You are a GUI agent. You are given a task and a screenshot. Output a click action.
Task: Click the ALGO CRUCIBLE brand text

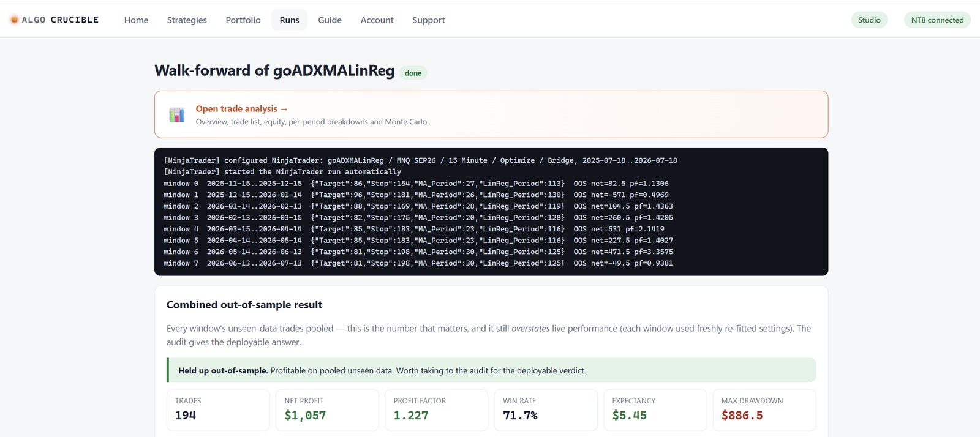(60, 20)
